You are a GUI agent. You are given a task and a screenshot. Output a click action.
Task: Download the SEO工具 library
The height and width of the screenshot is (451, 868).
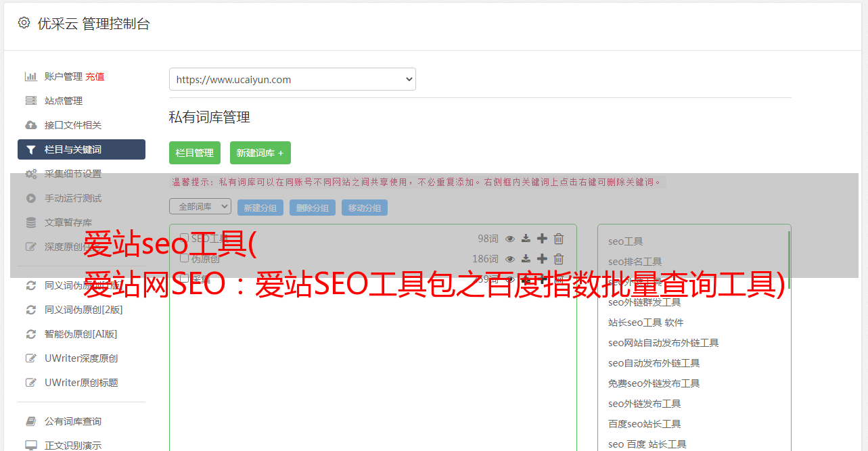tap(526, 239)
